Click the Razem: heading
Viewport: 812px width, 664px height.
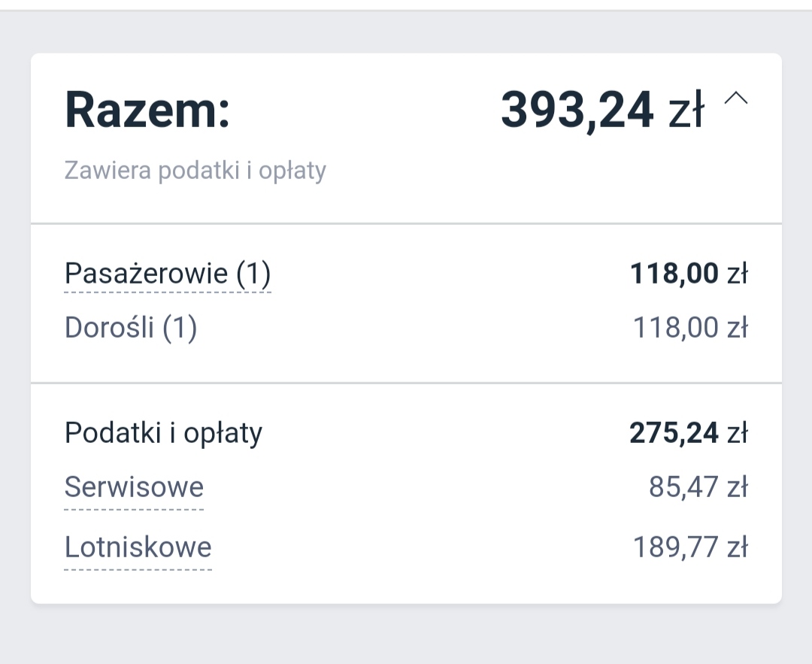147,109
